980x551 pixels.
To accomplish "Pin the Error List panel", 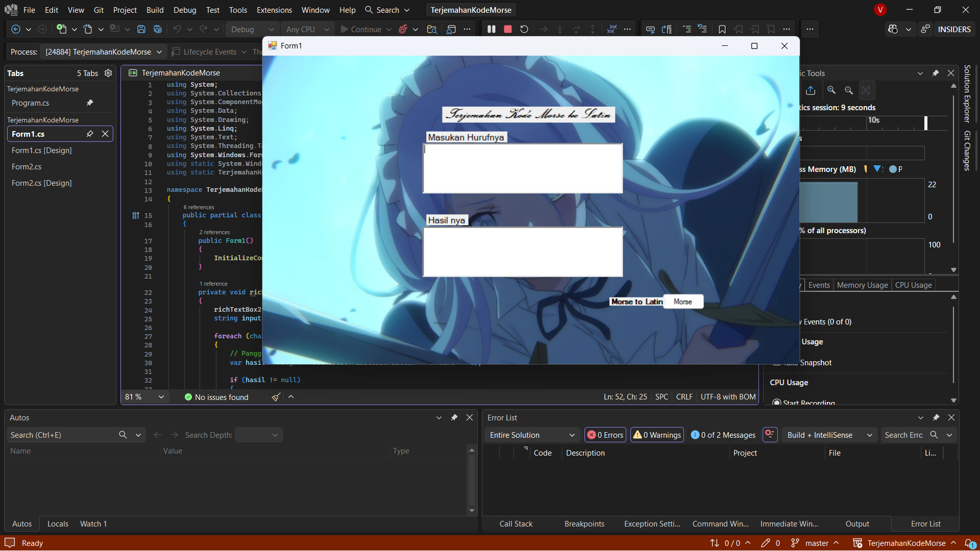I will tap(936, 417).
